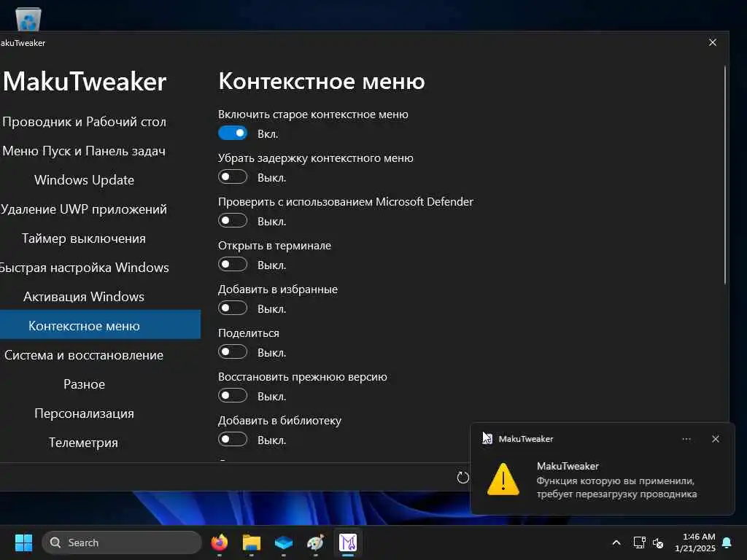Close the MakuTweaker window

(x=712, y=42)
